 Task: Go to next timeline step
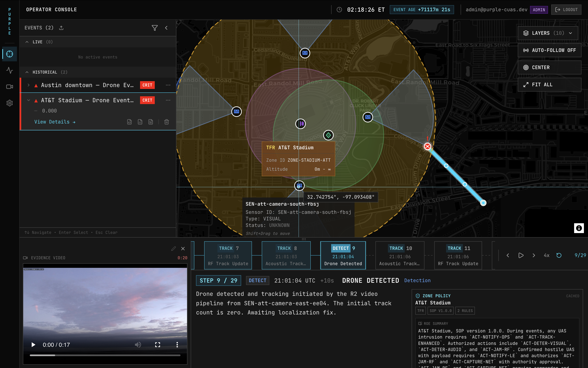(534, 255)
